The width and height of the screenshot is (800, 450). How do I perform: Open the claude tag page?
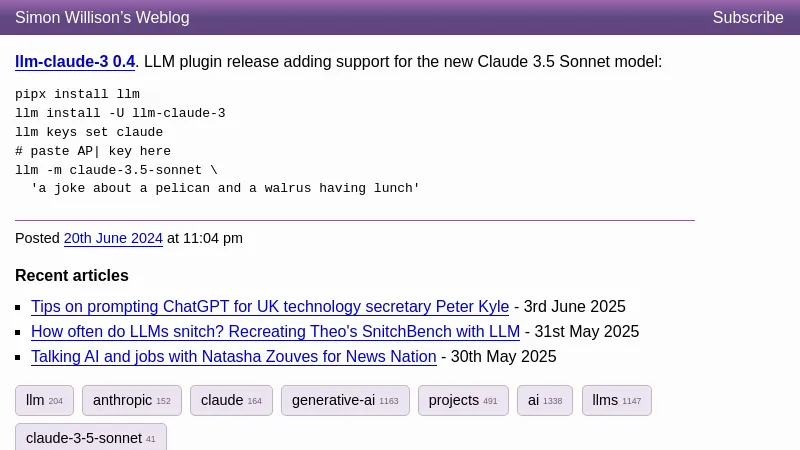(x=231, y=400)
